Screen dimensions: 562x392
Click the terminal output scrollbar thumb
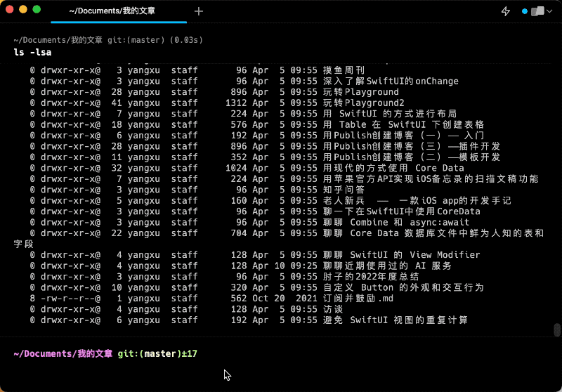556,330
